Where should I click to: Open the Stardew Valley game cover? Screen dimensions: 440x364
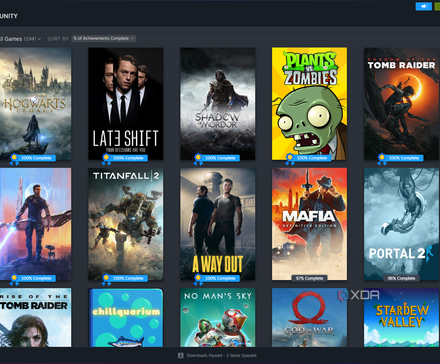click(401, 318)
